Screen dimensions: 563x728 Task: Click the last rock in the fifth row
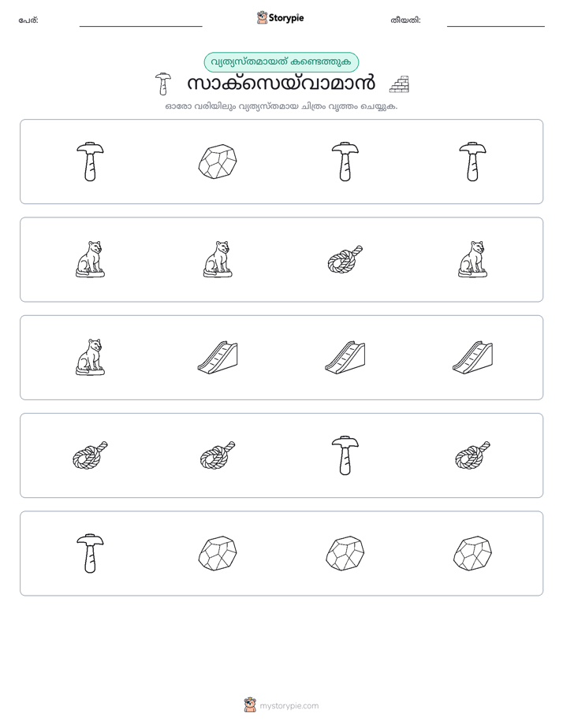pyautogui.click(x=472, y=553)
